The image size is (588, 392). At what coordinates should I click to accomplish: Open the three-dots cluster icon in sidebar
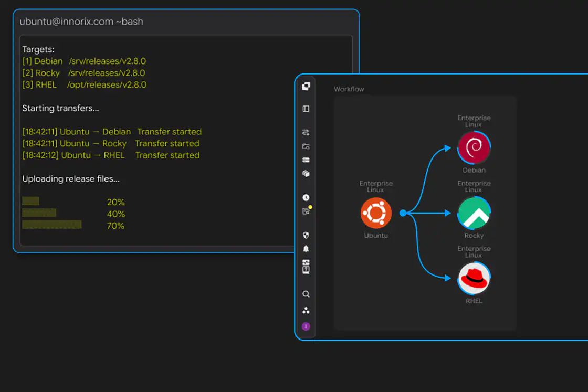306,310
